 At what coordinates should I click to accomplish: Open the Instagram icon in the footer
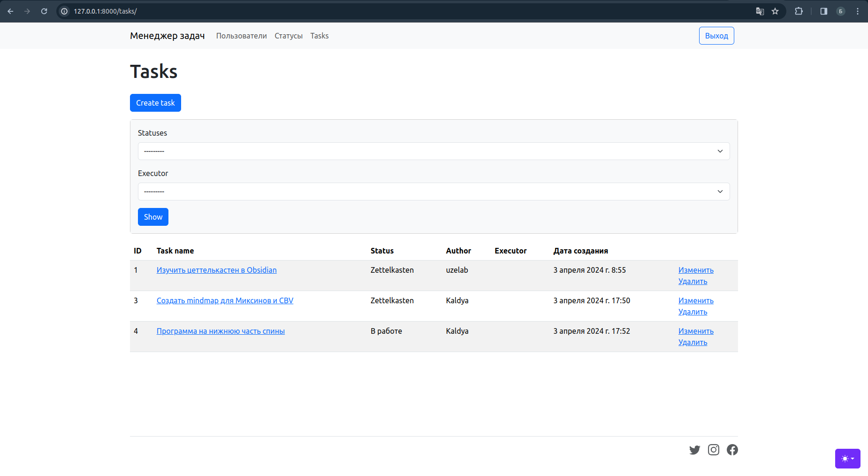[713, 450]
